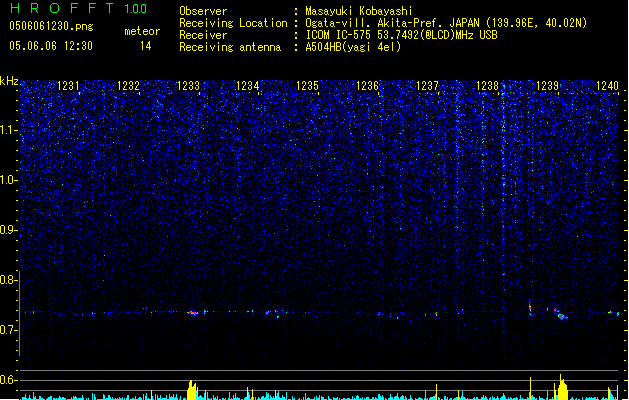
Task: Click the 1239 time marker
Action: [x=548, y=86]
